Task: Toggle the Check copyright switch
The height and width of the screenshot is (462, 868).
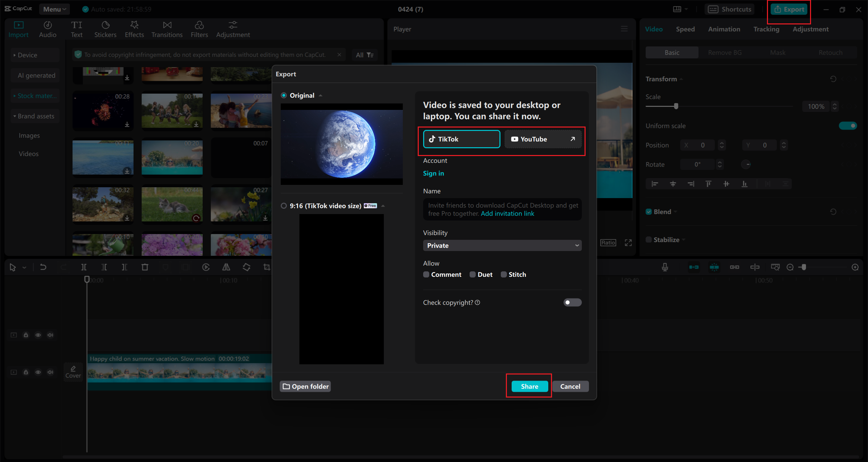Action: click(x=572, y=302)
